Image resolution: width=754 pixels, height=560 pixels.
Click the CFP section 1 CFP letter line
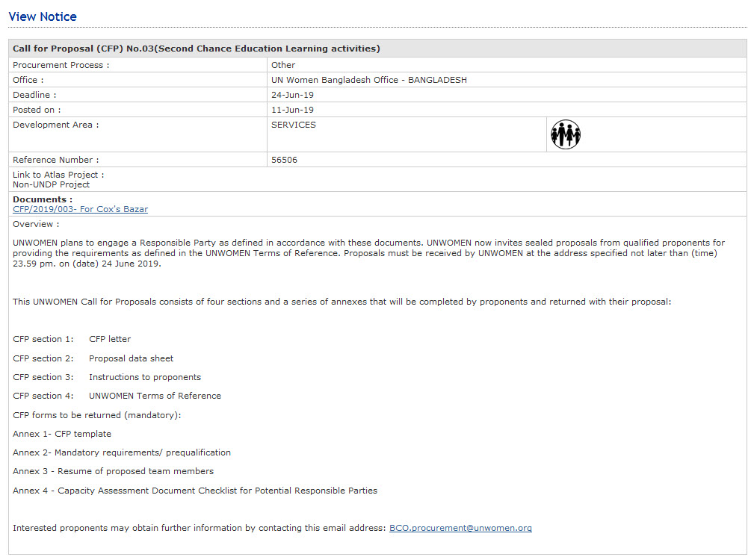(72, 339)
